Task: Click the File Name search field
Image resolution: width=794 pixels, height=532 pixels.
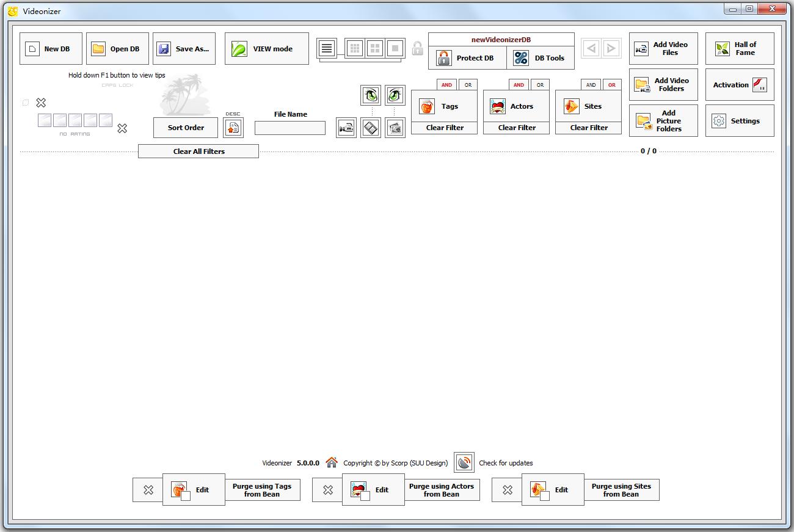Action: click(290, 128)
